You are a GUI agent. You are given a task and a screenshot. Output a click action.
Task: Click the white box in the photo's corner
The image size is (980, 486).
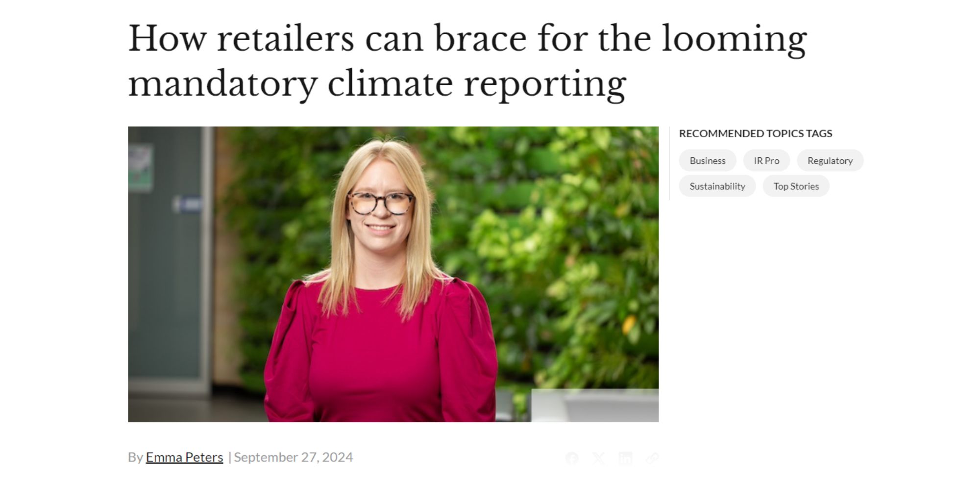coord(594,406)
